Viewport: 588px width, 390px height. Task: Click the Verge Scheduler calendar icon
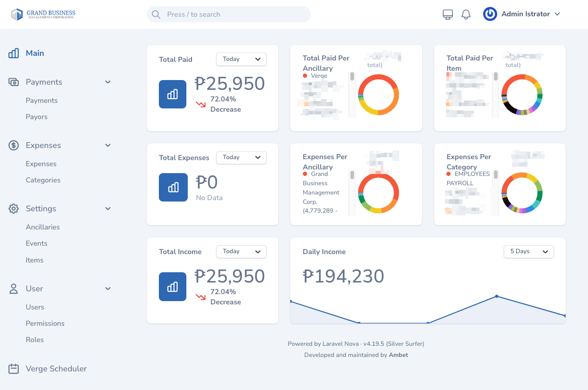[14, 369]
